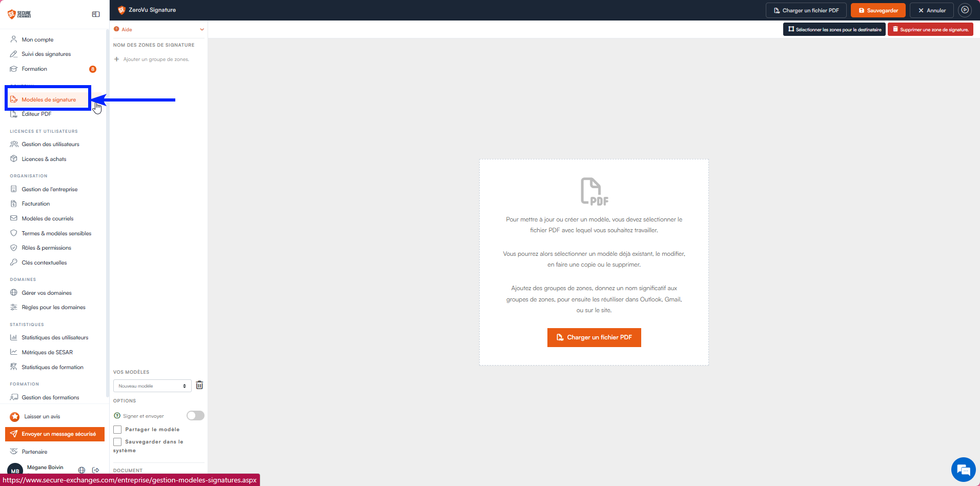Image resolution: width=980 pixels, height=486 pixels.
Task: Click the Formation graduation cap icon
Action: click(x=14, y=69)
